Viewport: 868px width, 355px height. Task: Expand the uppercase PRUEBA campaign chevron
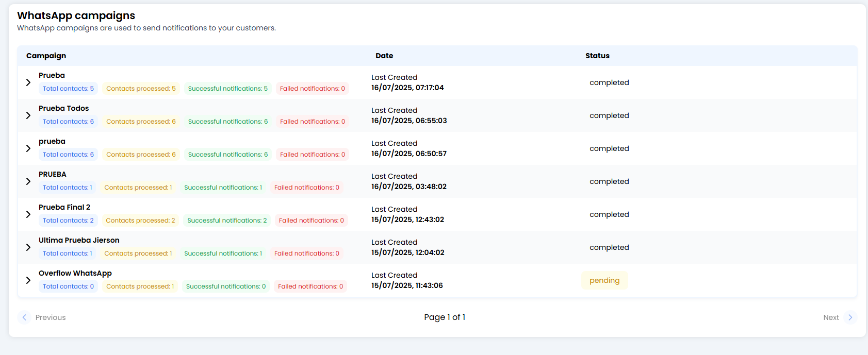point(28,181)
